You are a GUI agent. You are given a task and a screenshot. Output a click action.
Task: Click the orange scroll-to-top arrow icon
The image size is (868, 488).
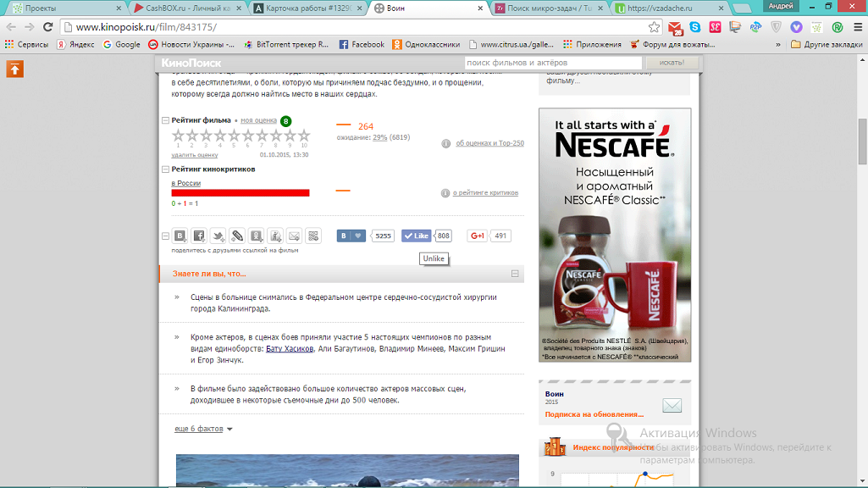[x=15, y=69]
